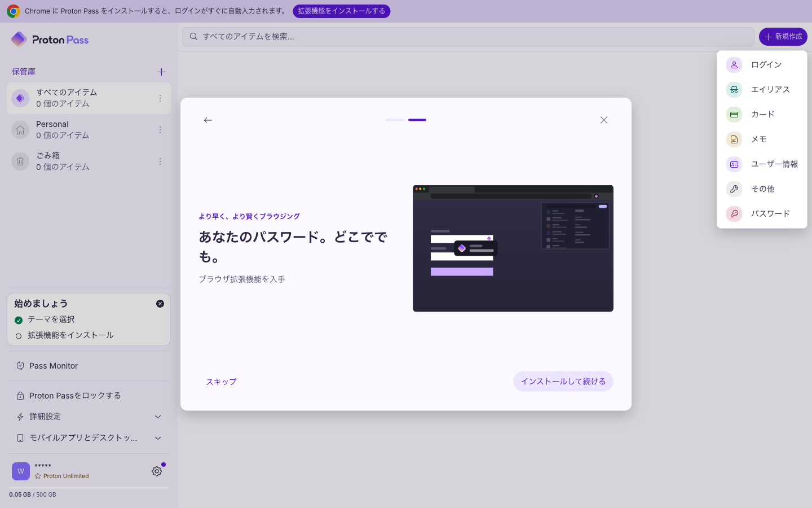
Task: Click the W account avatar
Action: (21, 471)
